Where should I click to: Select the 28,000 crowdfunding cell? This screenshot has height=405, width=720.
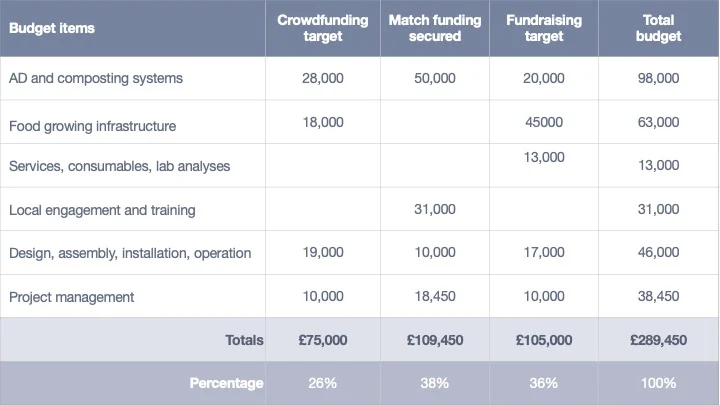(x=323, y=78)
